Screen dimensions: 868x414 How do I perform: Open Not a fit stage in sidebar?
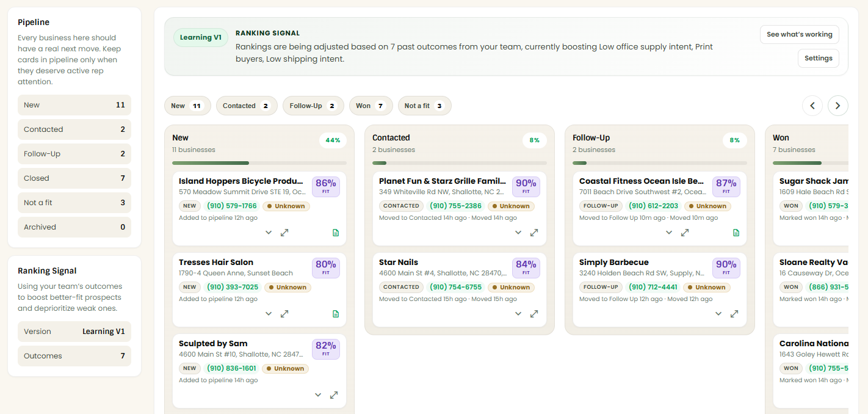pyautogui.click(x=74, y=203)
